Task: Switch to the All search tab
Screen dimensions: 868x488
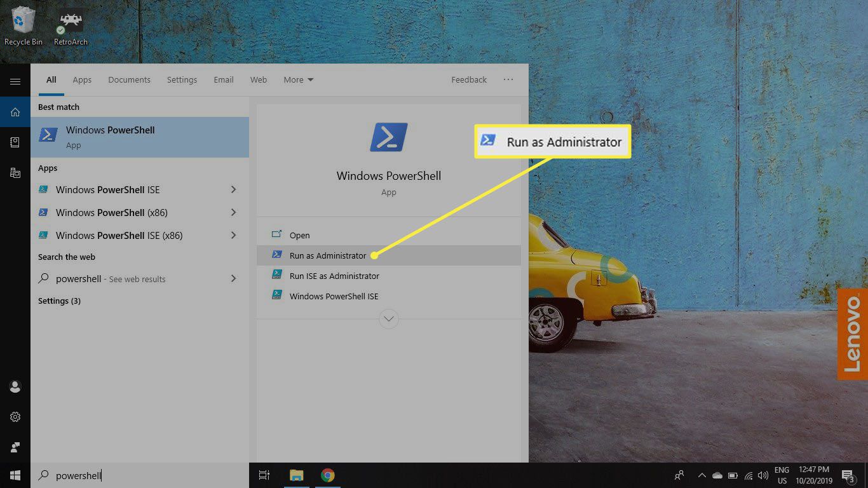Action: pyautogui.click(x=51, y=79)
